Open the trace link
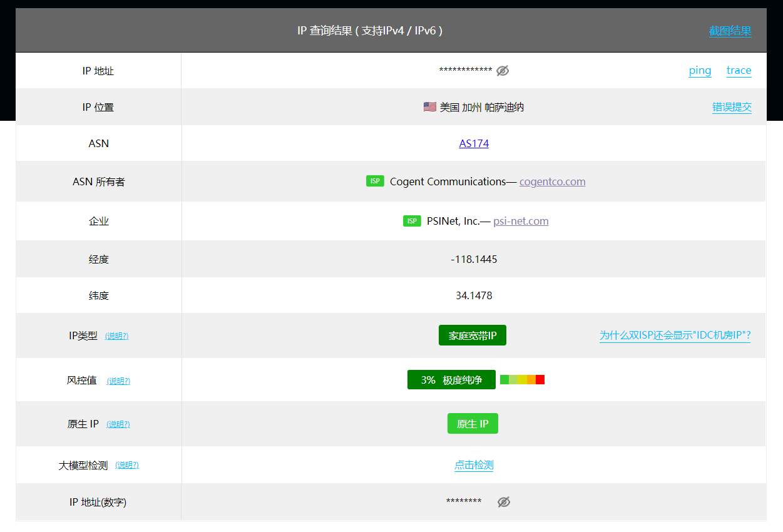The height and width of the screenshot is (532, 783). 739,70
